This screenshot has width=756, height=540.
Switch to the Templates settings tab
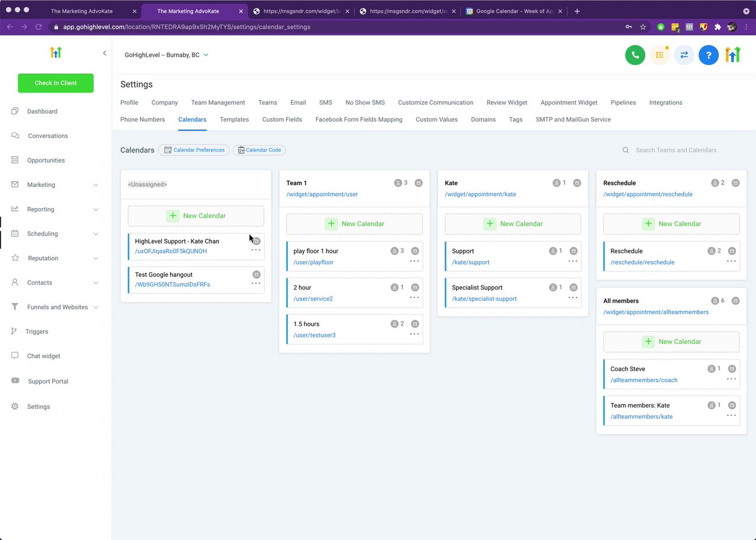(x=234, y=119)
